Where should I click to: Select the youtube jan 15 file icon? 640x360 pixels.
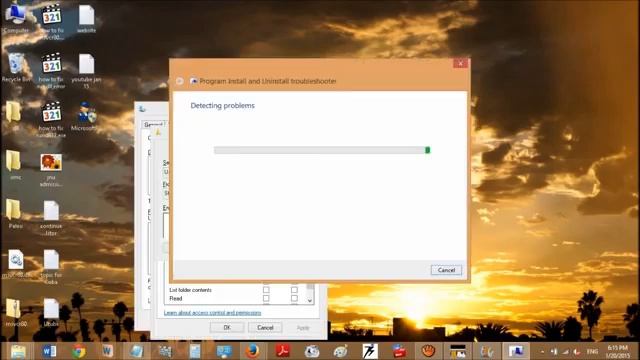(x=87, y=71)
